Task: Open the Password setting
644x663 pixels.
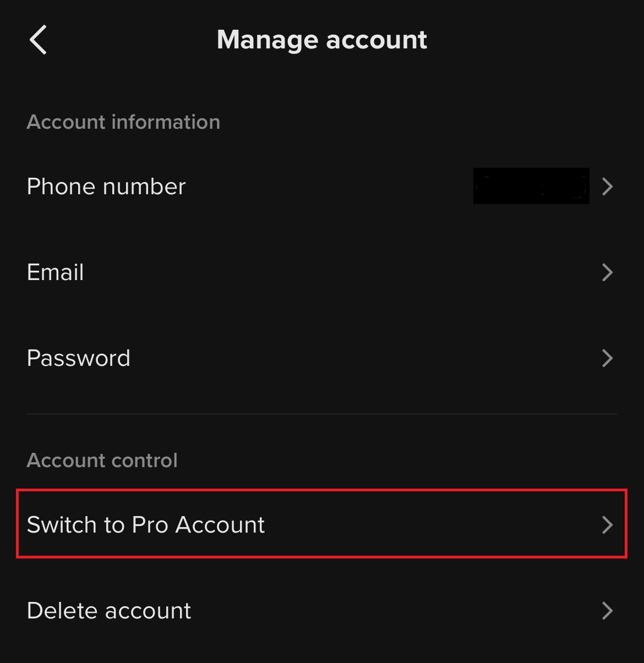Action: [x=79, y=358]
